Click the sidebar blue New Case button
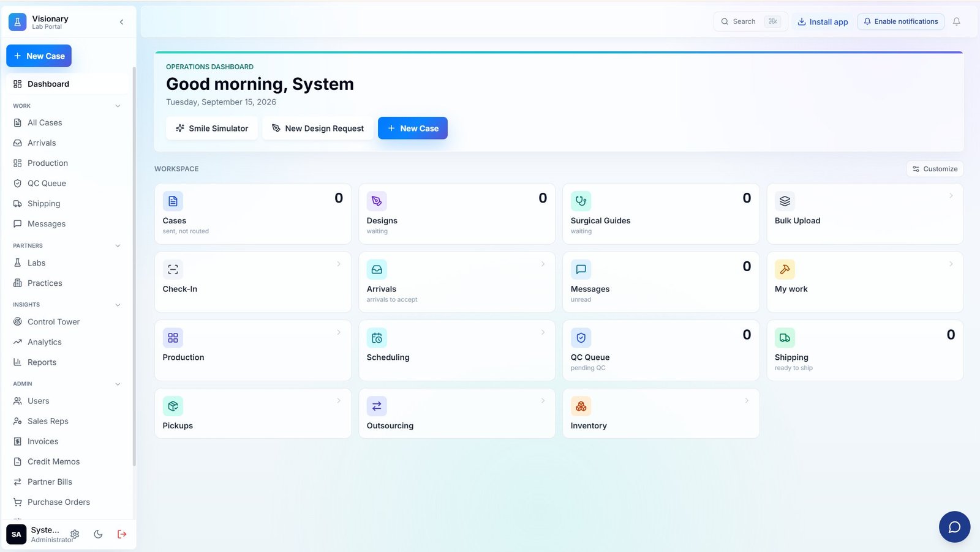The image size is (980, 552). point(39,56)
